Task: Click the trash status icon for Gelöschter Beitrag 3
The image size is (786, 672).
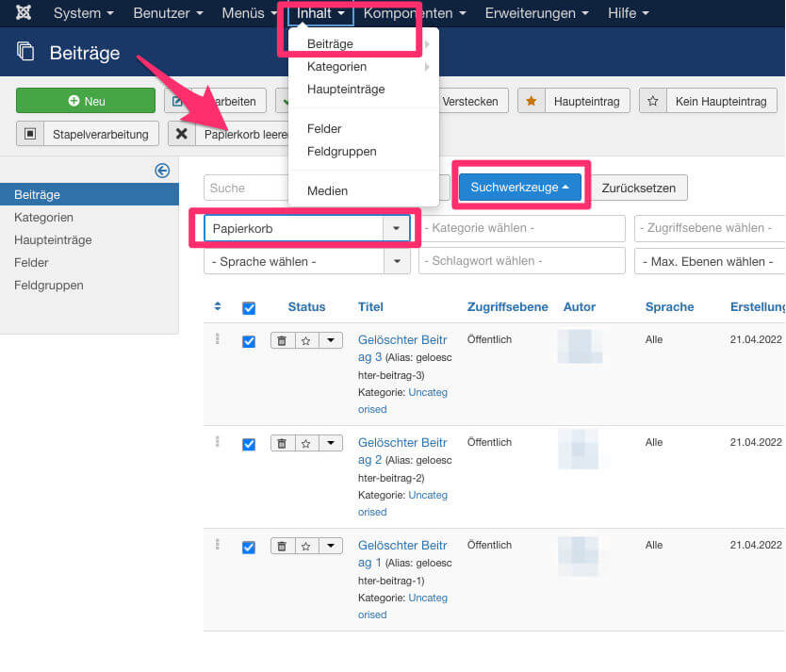Action: click(x=282, y=339)
